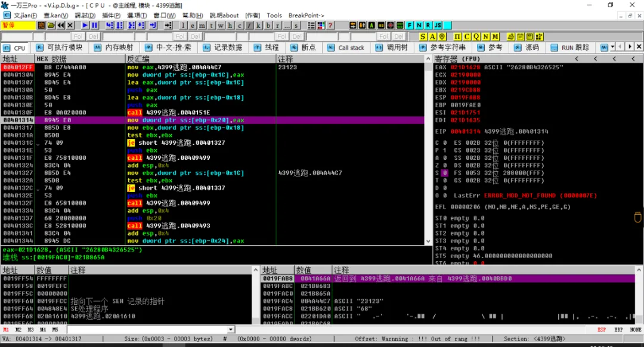This screenshot has height=347, width=644.
Task: Click the Pause execution icon
Action: (x=94, y=26)
